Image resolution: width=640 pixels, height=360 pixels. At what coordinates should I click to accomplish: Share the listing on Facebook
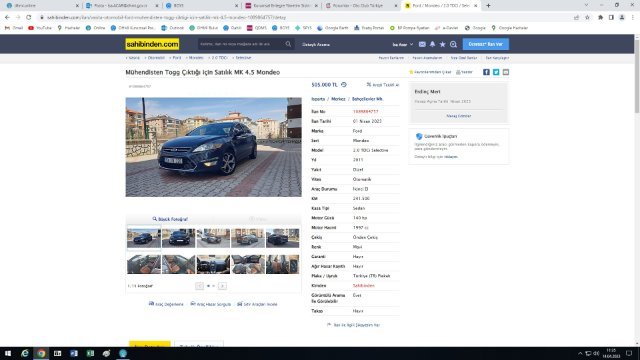[x=486, y=72]
